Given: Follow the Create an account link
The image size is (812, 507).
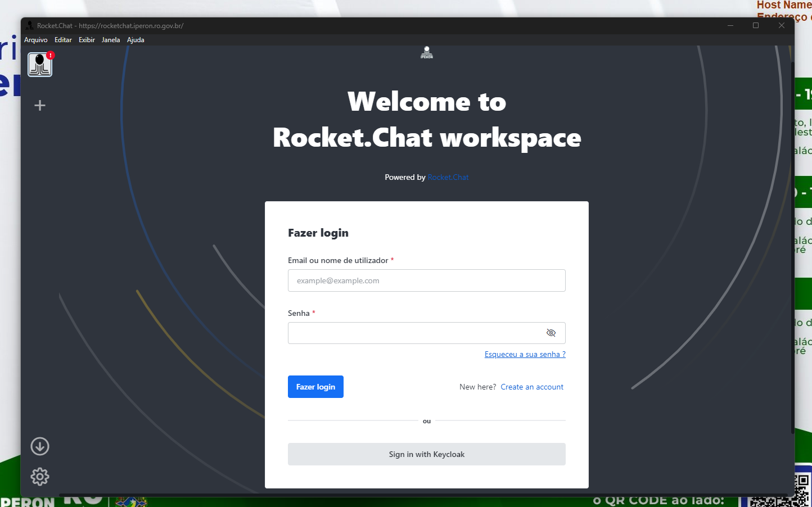Looking at the screenshot, I should [532, 387].
